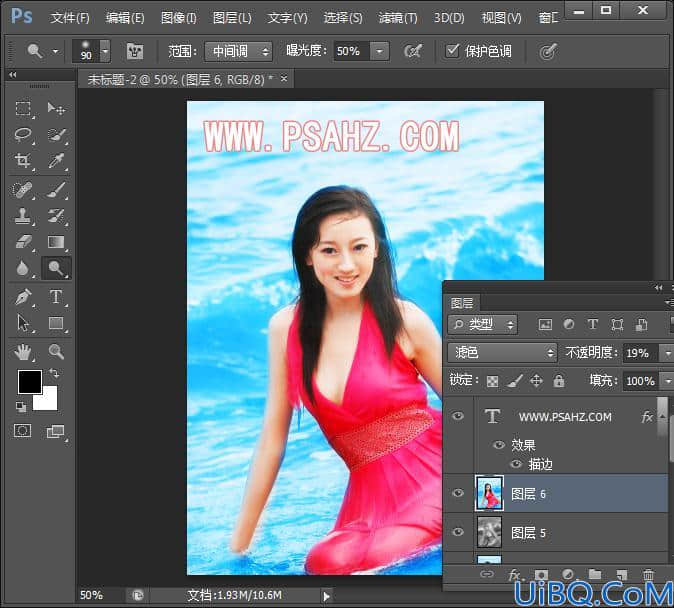
Task: Toggle lock image pixels
Action: pyautogui.click(x=515, y=381)
